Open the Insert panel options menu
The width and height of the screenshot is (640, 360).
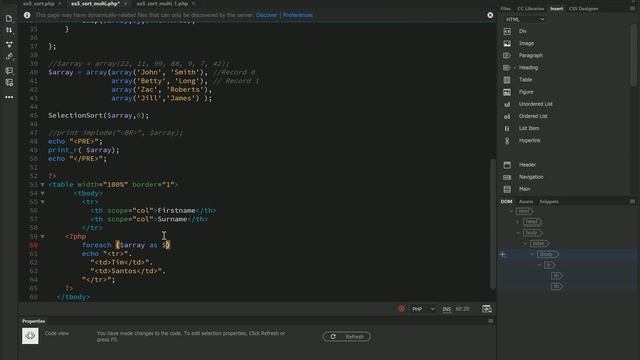[632, 9]
